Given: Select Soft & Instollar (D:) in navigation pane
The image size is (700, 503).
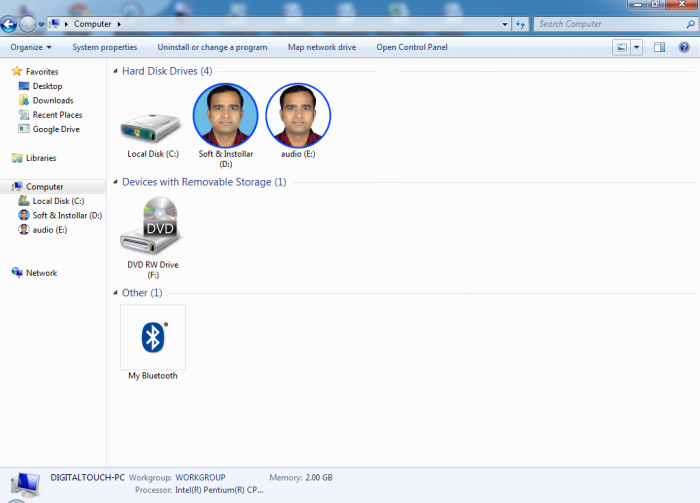Looking at the screenshot, I should 67,215.
